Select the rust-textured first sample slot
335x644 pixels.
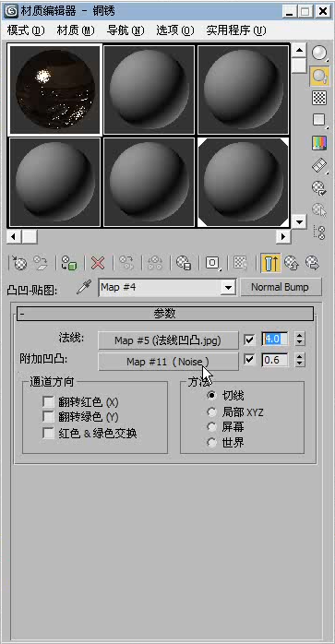pyautogui.click(x=54, y=89)
